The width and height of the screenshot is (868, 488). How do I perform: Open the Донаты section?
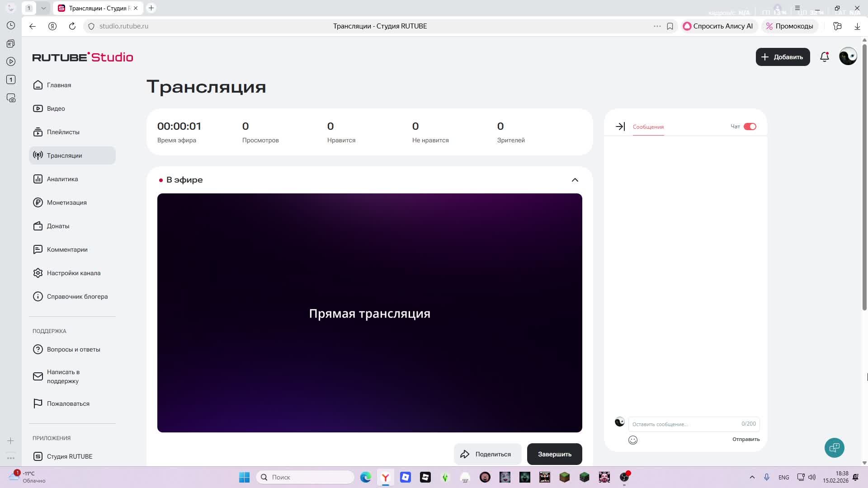click(x=58, y=226)
